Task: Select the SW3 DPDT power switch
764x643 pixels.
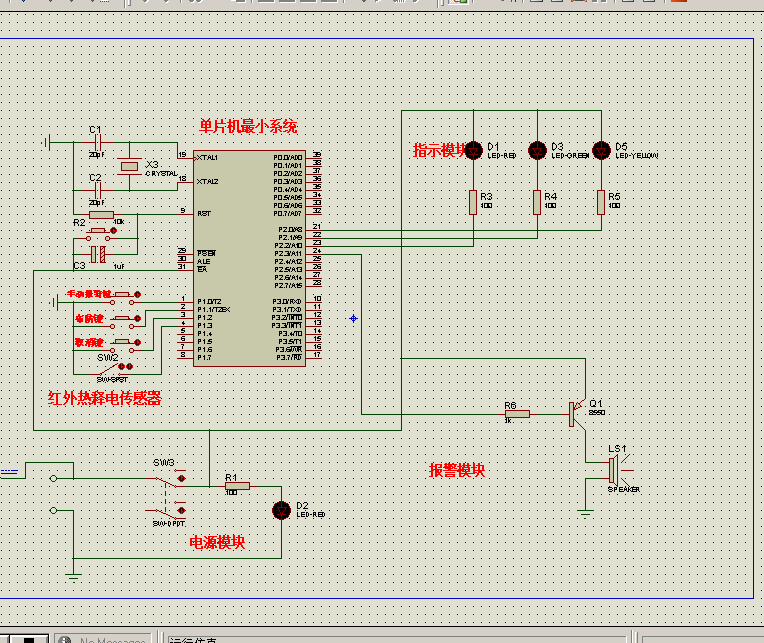Action: click(x=167, y=494)
